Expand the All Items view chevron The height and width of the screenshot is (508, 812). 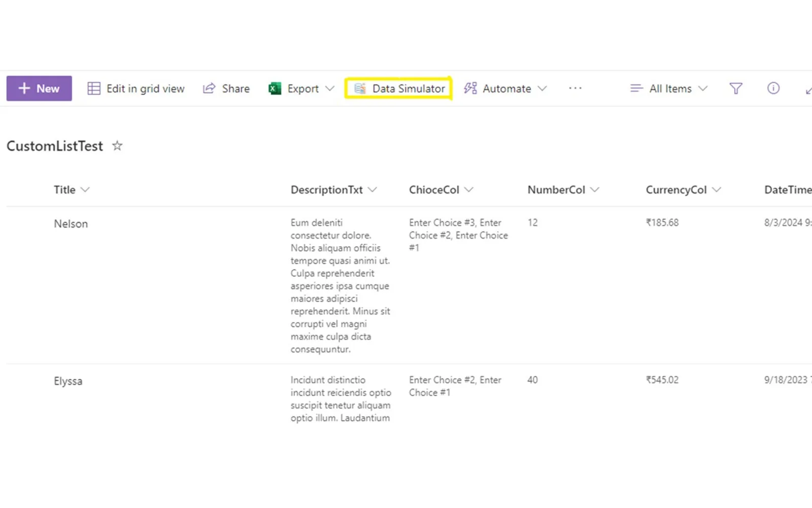(x=703, y=88)
